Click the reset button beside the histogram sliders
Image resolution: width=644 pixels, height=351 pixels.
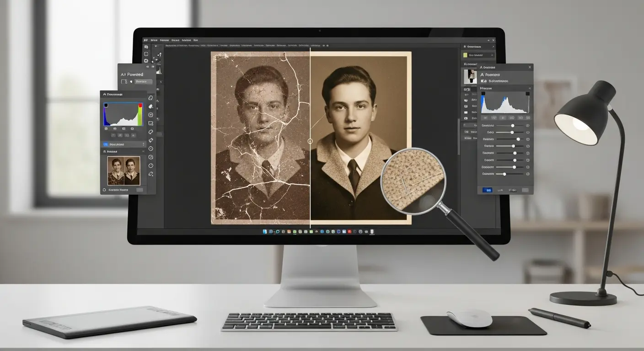click(x=527, y=125)
